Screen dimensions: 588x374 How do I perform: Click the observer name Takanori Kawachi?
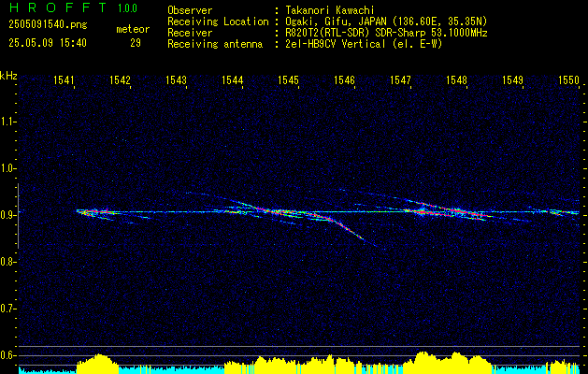(328, 10)
